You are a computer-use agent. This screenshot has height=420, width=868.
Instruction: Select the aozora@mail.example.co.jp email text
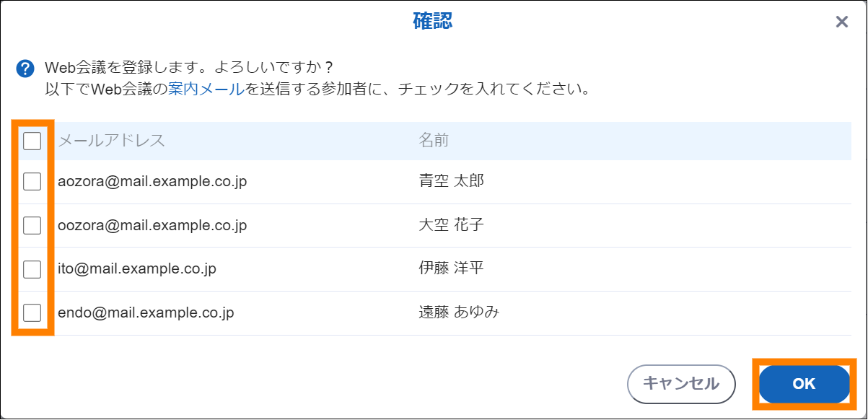coord(152,181)
